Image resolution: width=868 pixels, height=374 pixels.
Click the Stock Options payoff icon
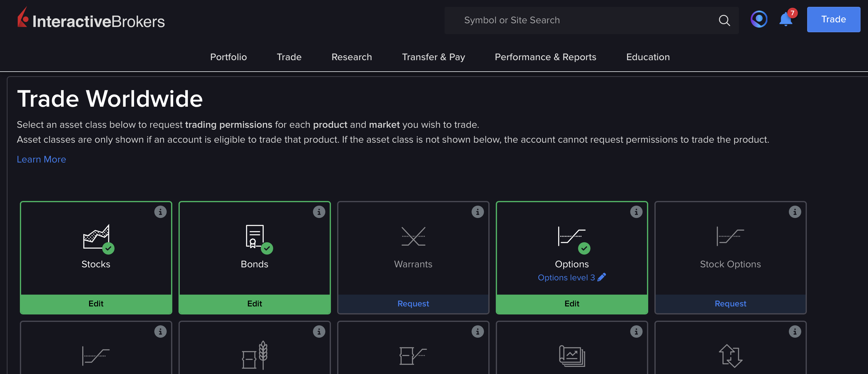coord(730,236)
